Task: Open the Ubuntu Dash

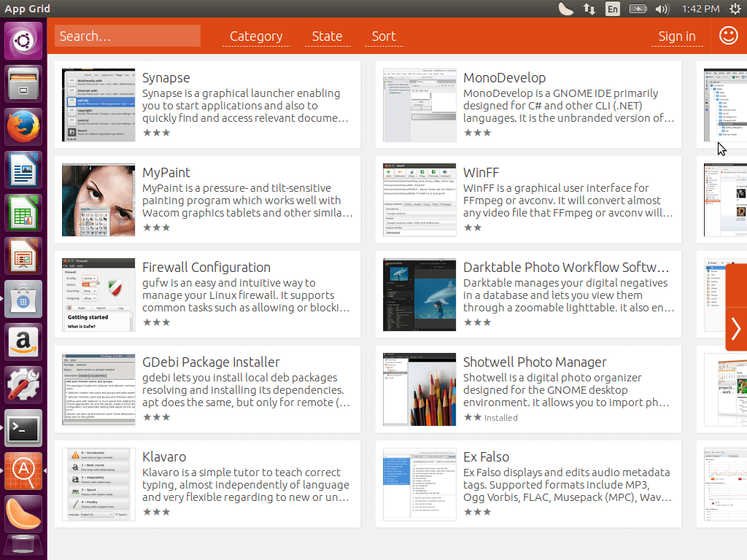Action: coord(23,39)
